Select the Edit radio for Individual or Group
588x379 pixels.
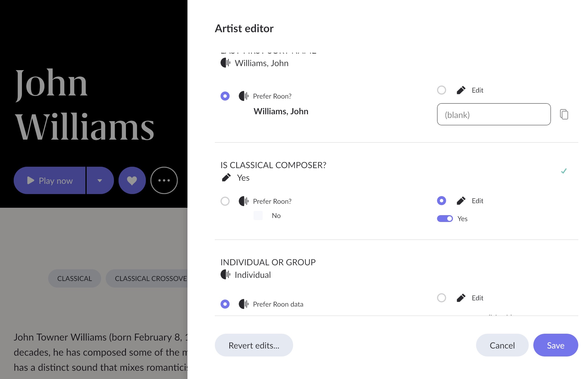coord(442,298)
